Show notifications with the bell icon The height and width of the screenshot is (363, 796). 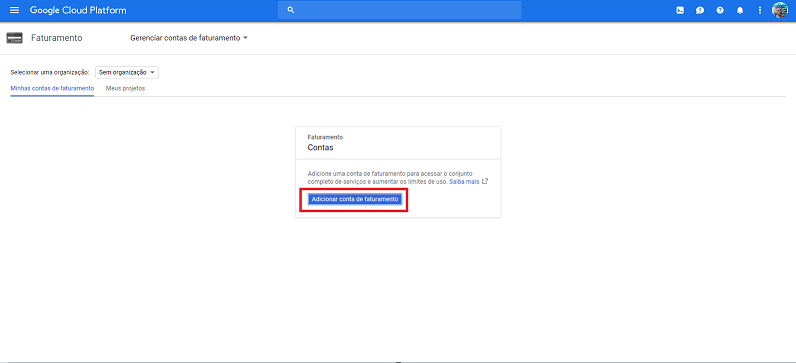click(740, 10)
